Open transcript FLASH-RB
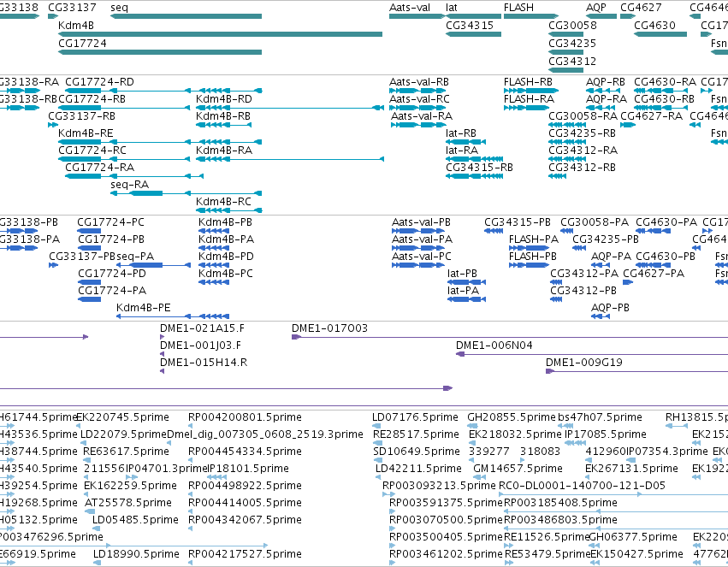 point(530,91)
